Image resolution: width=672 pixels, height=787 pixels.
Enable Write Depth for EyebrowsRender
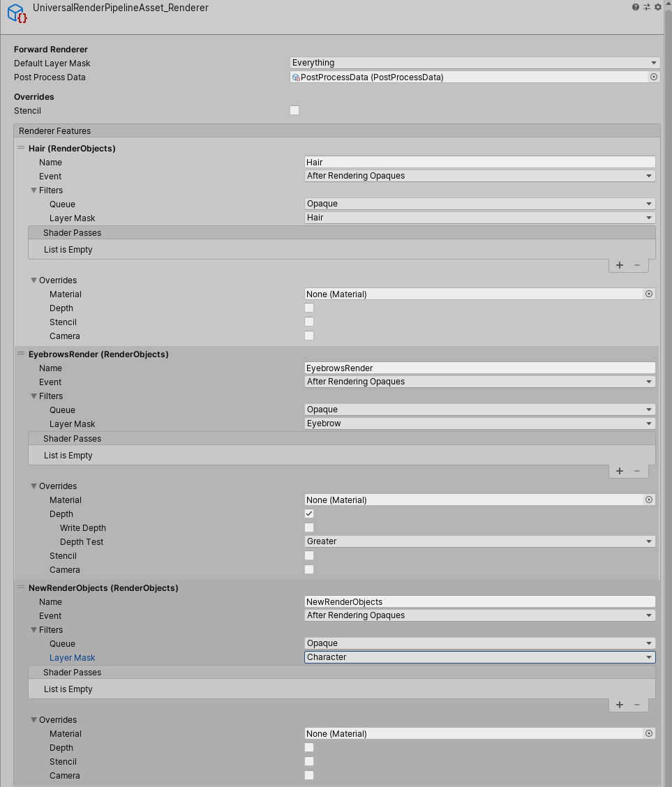pos(309,527)
